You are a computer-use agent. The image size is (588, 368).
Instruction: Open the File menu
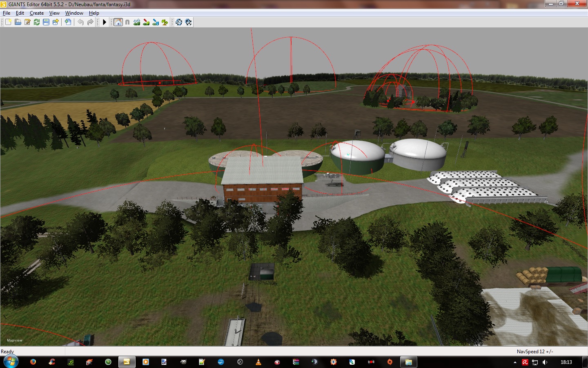pos(7,13)
